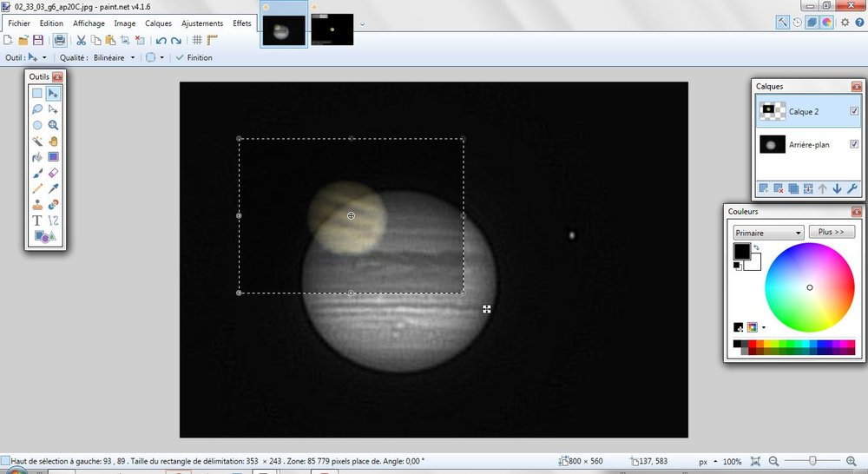Click the Open folder icon
The image size is (868, 474).
pos(23,40)
